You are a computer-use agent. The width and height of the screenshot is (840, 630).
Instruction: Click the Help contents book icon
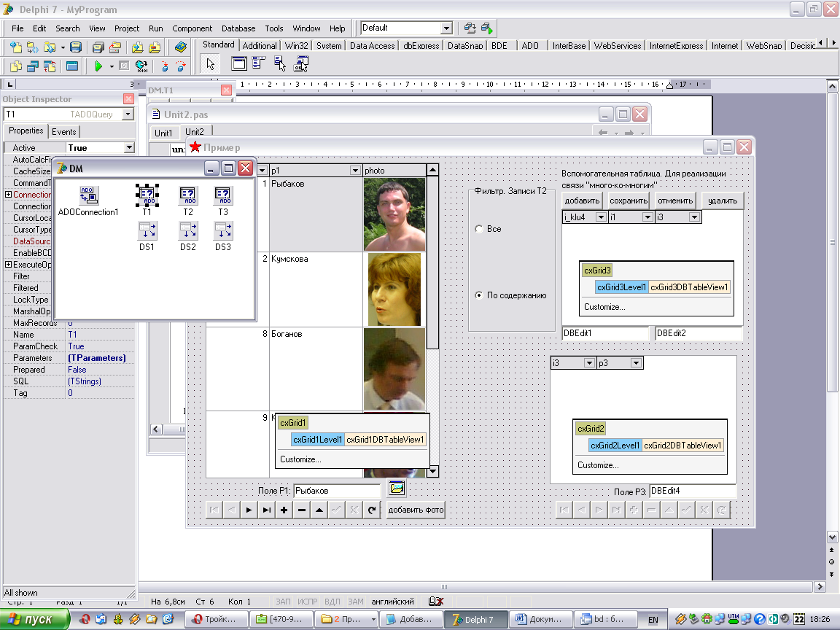181,47
